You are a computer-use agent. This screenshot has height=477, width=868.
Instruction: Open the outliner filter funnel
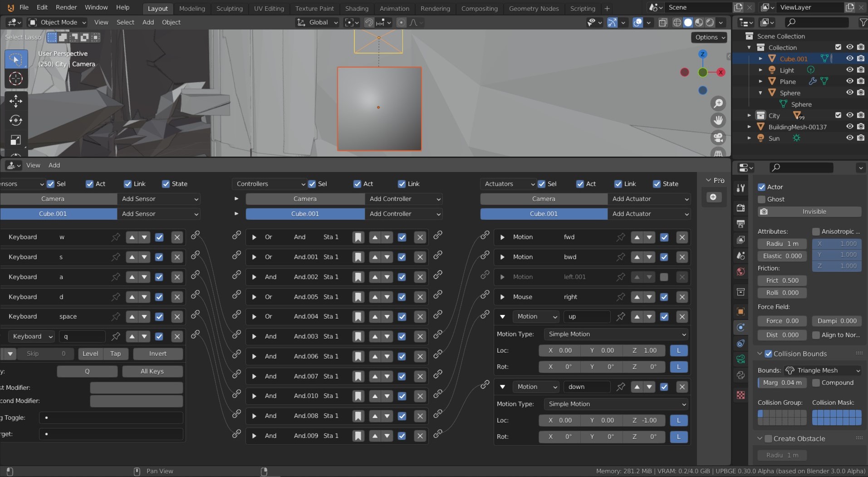[863, 22]
